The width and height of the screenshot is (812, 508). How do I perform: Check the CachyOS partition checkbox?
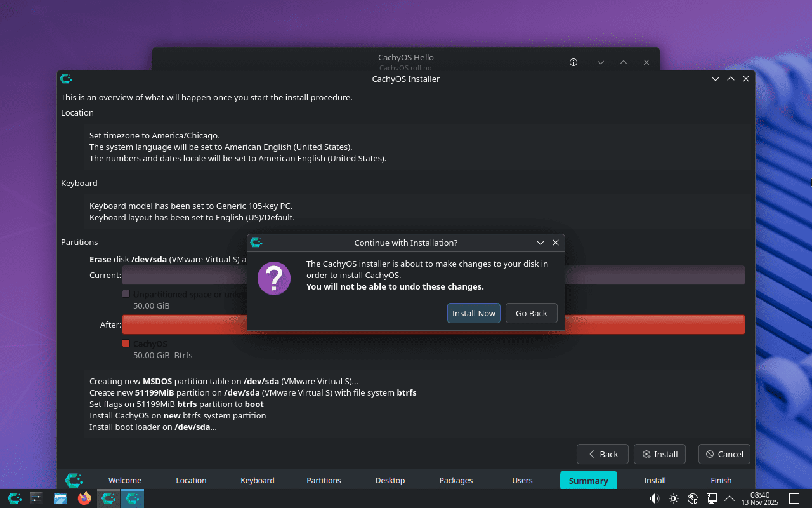(126, 343)
